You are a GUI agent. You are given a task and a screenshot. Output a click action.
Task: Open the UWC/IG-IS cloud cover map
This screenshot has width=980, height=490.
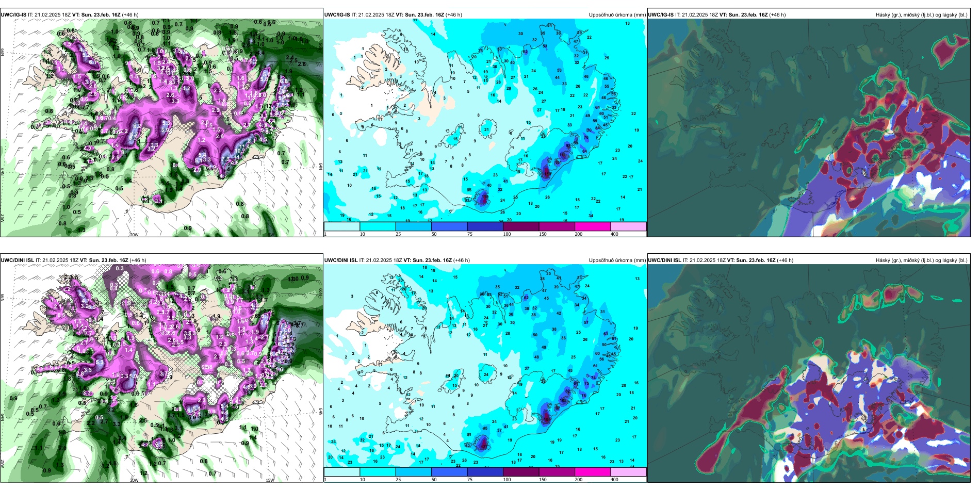coord(809,128)
